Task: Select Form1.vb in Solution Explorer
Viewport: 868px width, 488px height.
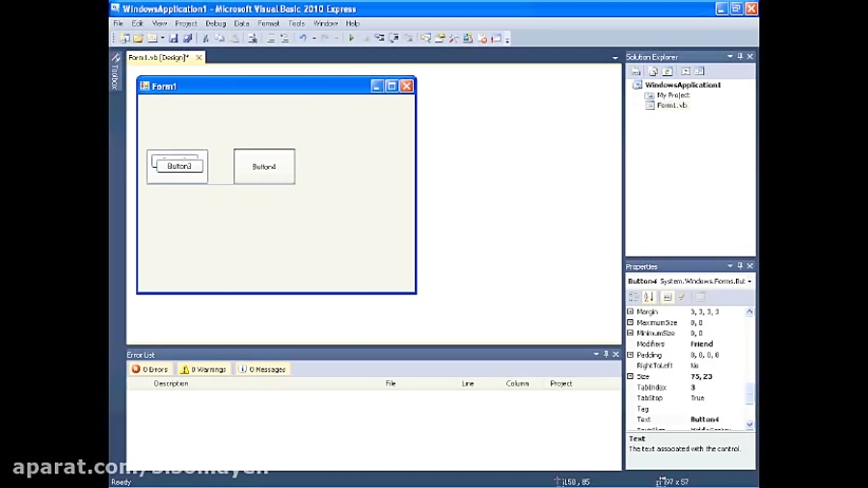Action: (x=671, y=105)
